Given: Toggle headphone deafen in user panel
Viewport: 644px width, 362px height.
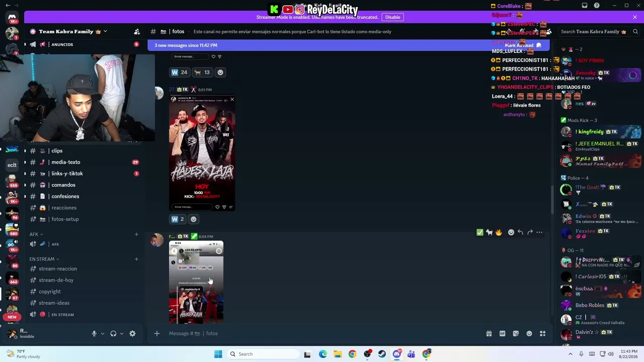Looking at the screenshot, I should 113,333.
